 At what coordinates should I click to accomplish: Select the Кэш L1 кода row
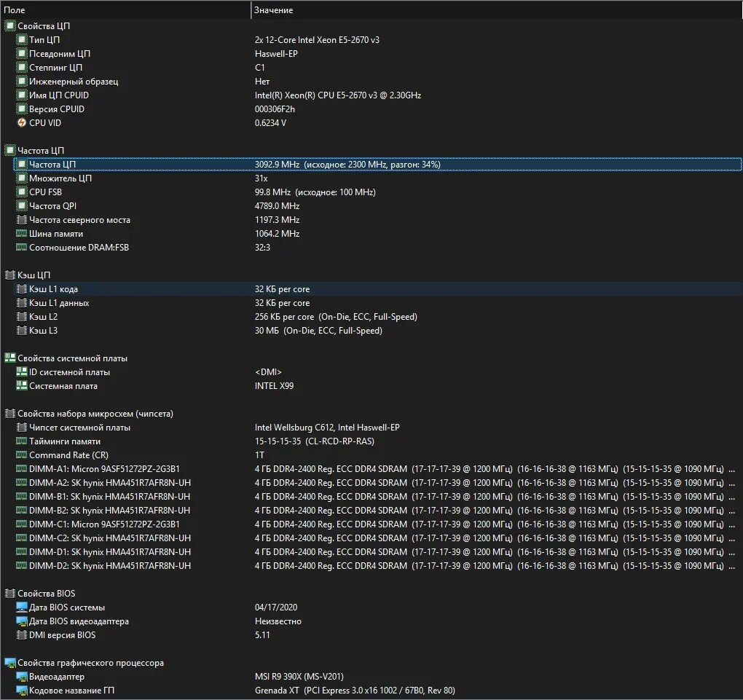pos(377,288)
